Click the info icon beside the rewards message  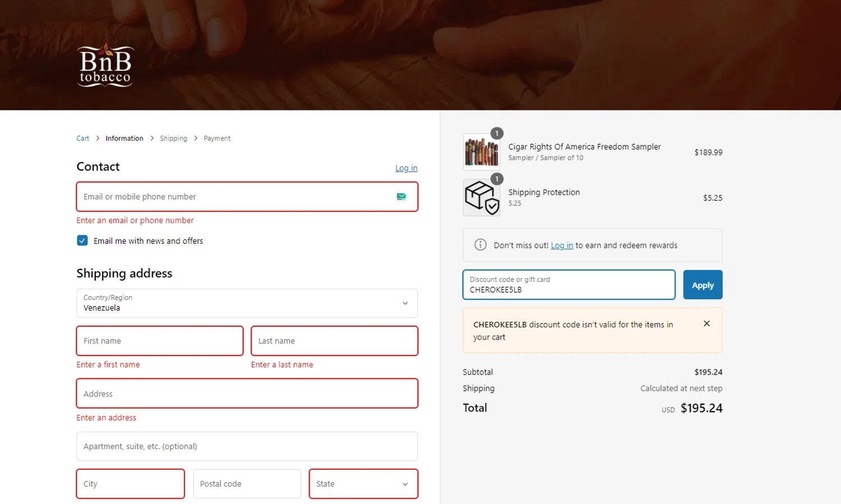coord(480,245)
